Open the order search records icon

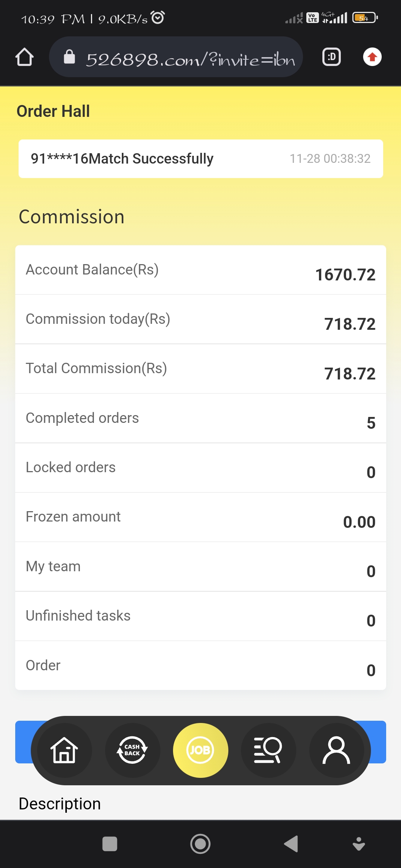268,750
